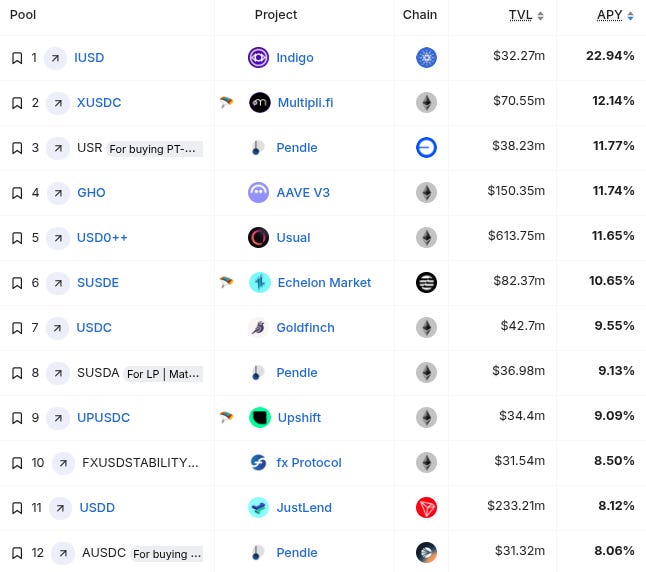Click the Project column header

276,15
